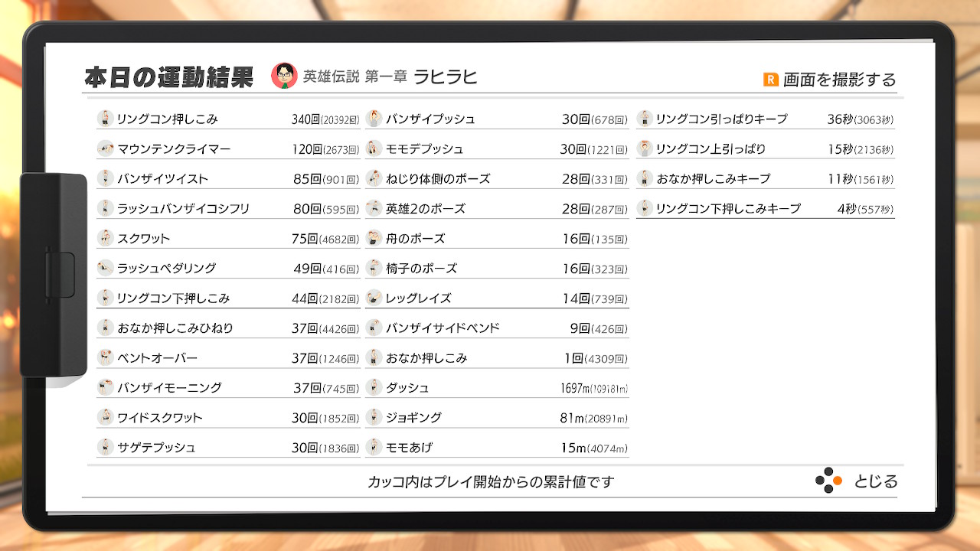980x551 pixels.
Task: Click the レッグレイズ exercise icon
Action: point(374,298)
